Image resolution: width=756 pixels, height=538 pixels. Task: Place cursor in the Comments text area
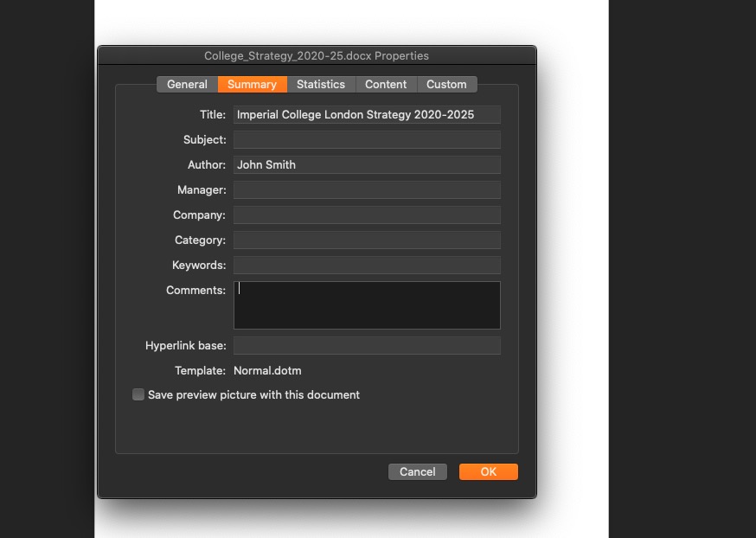click(x=367, y=305)
